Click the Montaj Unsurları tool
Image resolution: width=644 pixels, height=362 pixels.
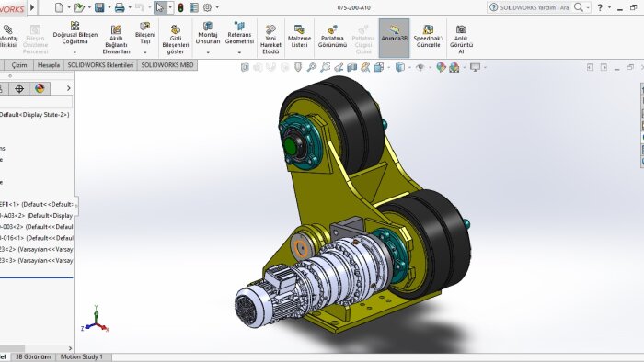[x=208, y=34]
